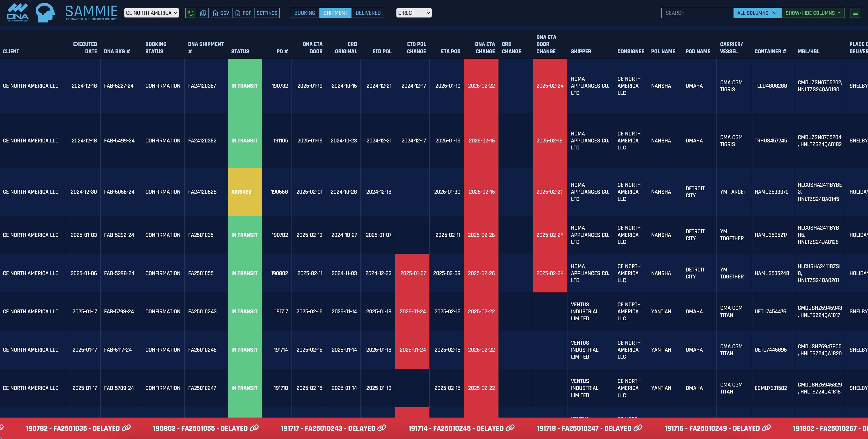Sort by STATUS column header
The image size is (868, 439).
[x=240, y=51]
